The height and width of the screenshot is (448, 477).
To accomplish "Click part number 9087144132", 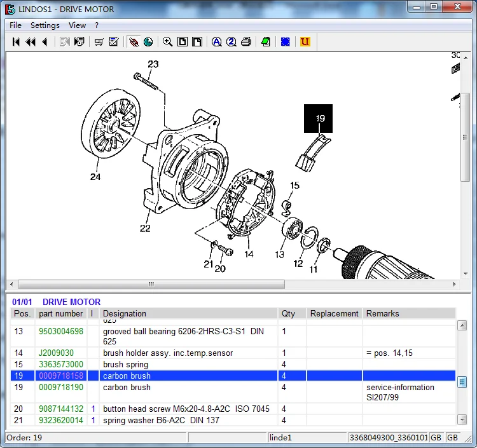I will point(61,409).
